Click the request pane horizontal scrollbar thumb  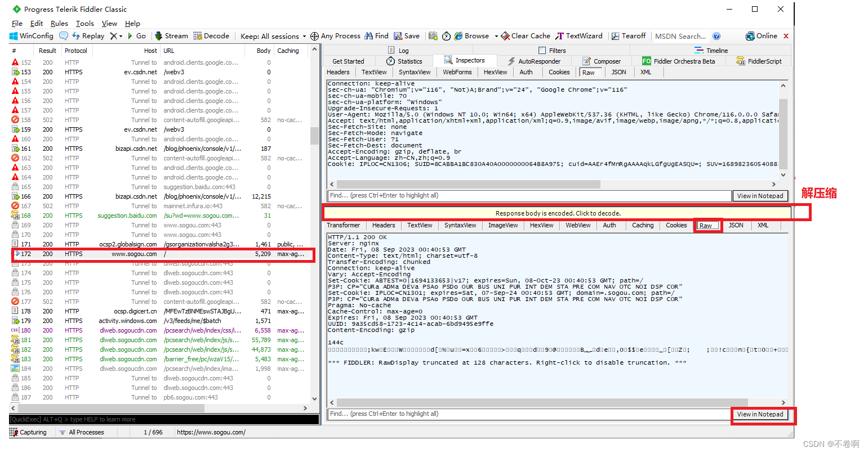coord(468,184)
